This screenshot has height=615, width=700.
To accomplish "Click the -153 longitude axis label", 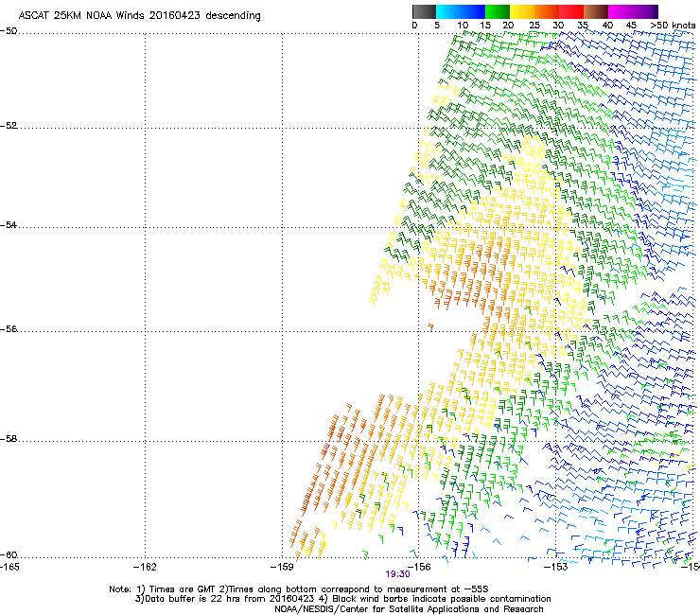I will (556, 567).
